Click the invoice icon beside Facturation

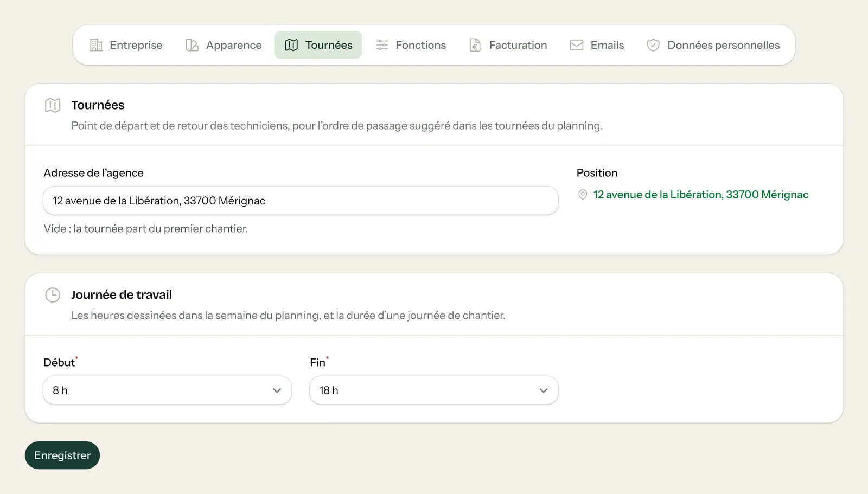coord(475,45)
